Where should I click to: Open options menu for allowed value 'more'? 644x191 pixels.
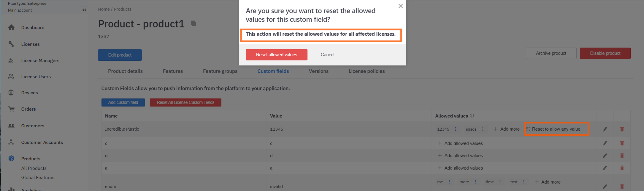[475, 182]
